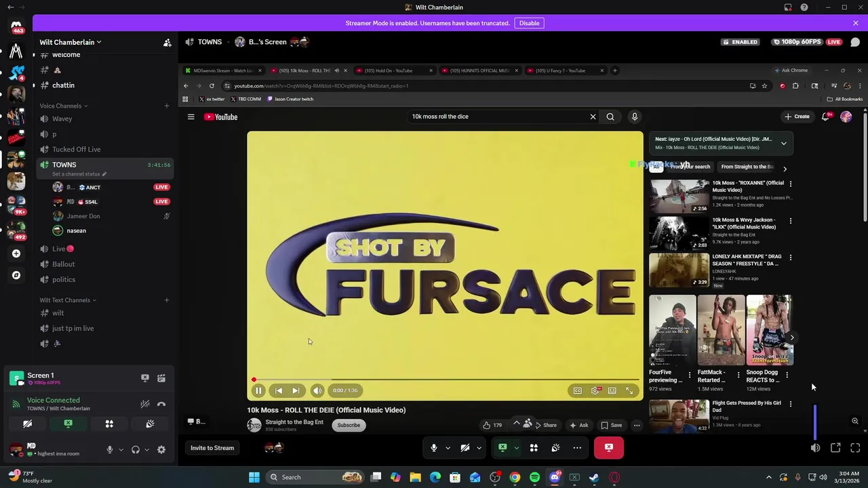
Task: Open soundboard button in voice panel
Action: point(150,424)
